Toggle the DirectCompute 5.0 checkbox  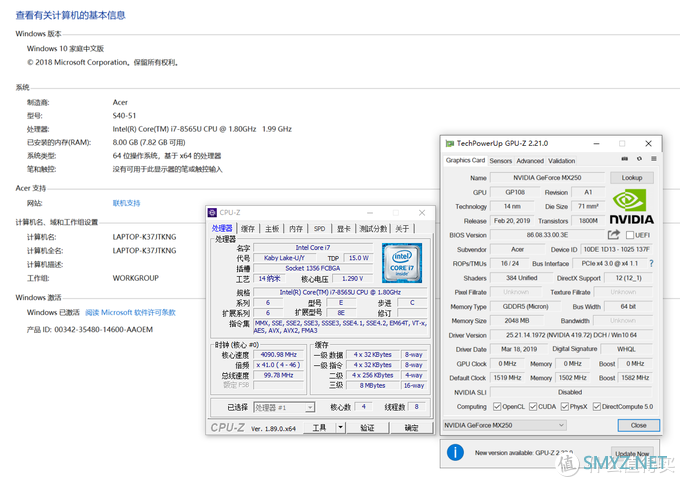[597, 407]
